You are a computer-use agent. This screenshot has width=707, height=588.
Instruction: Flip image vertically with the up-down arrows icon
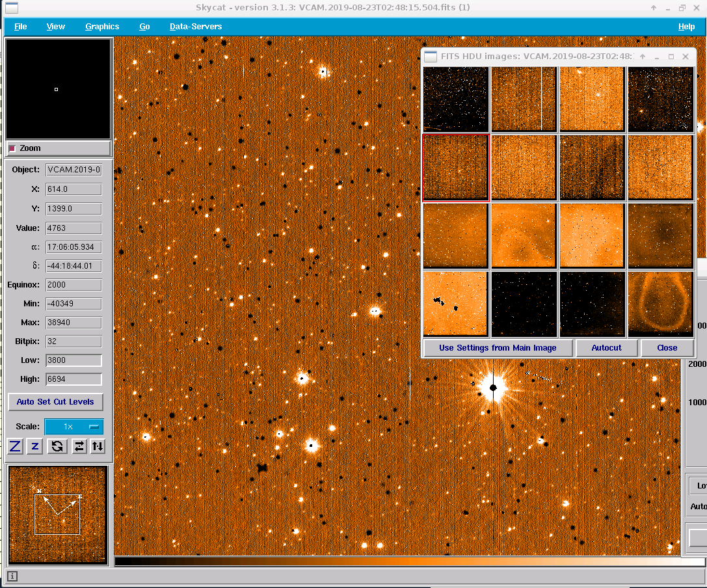98,446
